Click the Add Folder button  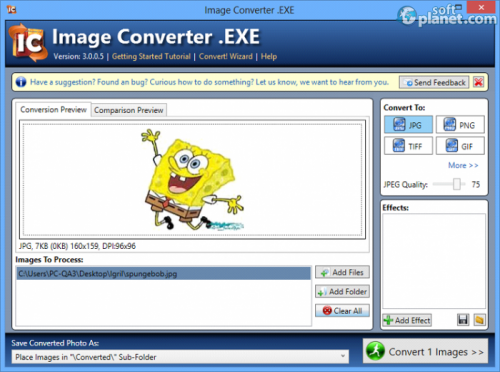pos(342,292)
